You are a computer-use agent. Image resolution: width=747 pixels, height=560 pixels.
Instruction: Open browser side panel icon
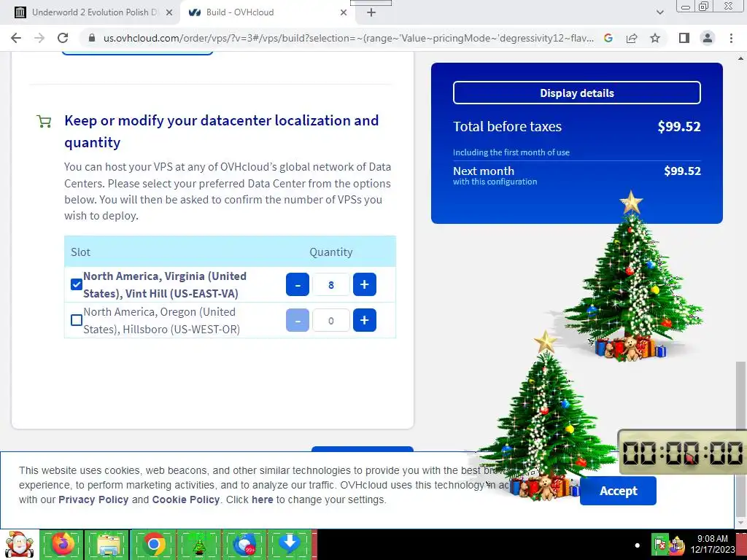[684, 38]
